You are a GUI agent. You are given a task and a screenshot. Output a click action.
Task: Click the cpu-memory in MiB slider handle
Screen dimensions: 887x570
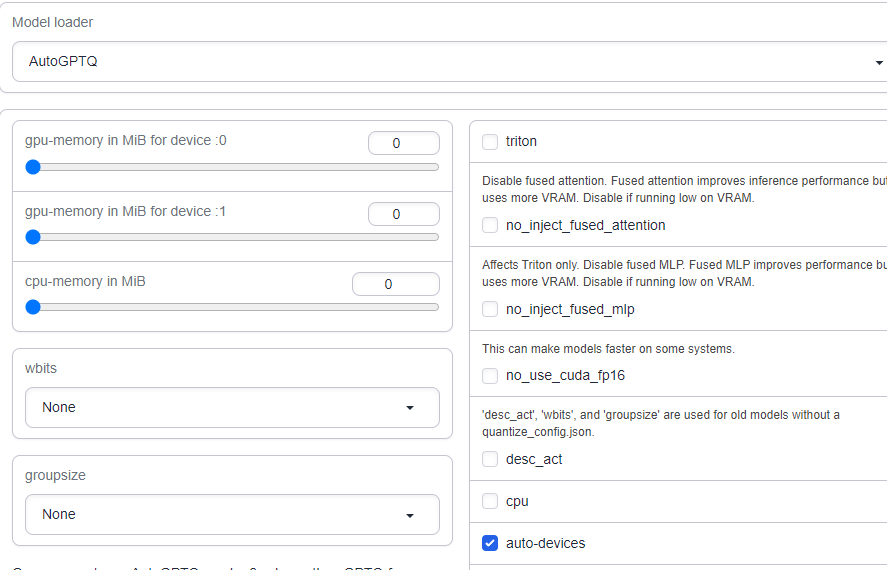[33, 307]
